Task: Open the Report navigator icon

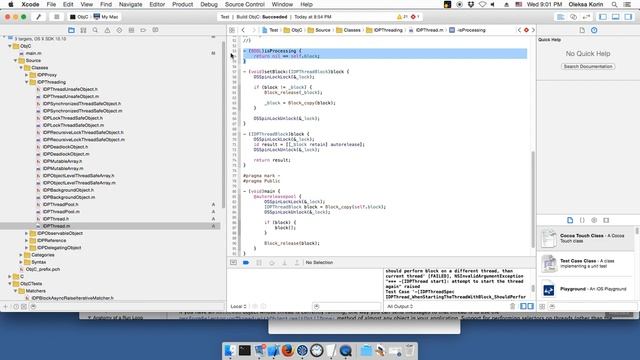Action: pyautogui.click(x=156, y=30)
